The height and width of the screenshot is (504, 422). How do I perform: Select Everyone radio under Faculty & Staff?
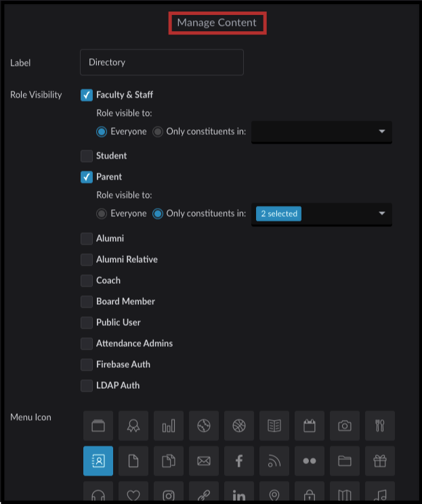click(102, 132)
